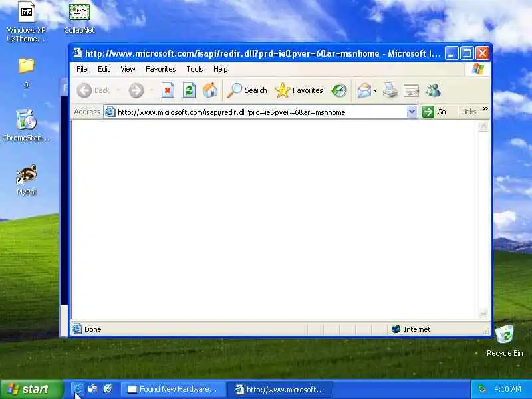Refresh the page with the green arrows icon

pos(189,90)
